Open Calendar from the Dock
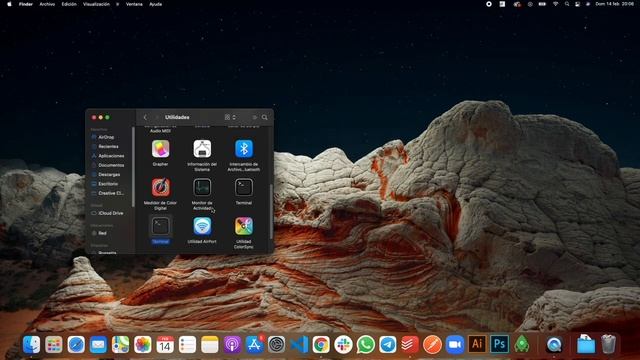Viewport: 640px width, 360px height. [165, 344]
